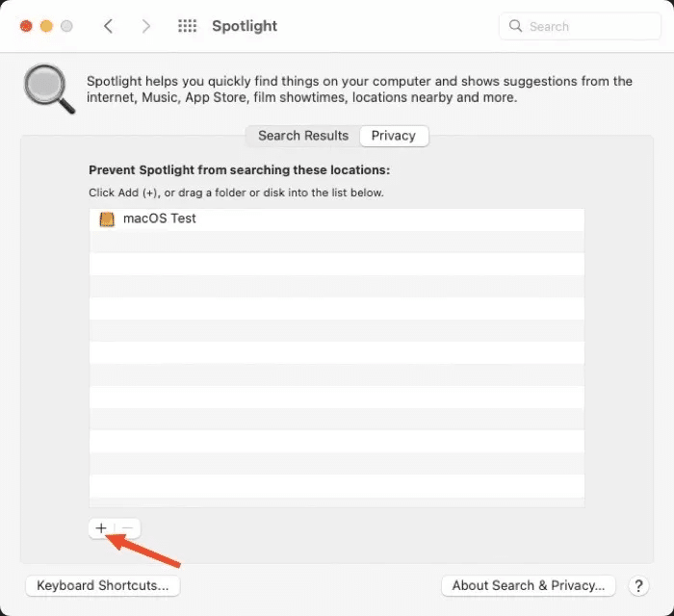Screen dimensions: 674x616
Task: Minimize the window with the yellow button
Action: pos(46,26)
